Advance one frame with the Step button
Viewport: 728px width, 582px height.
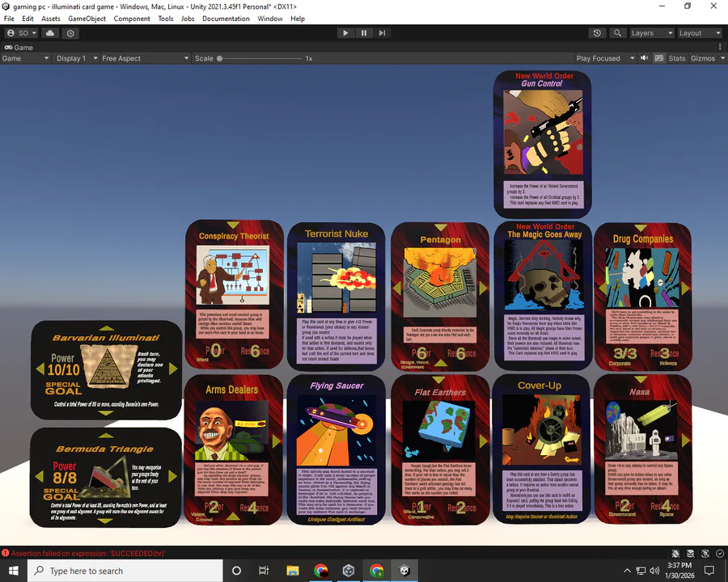click(382, 33)
